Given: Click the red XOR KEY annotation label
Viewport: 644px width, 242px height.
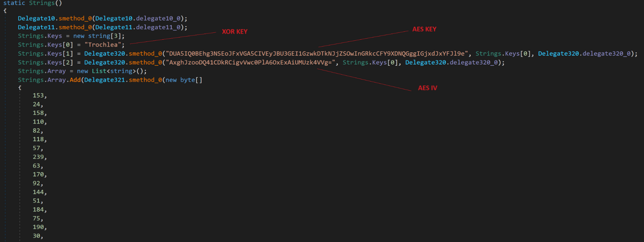Looking at the screenshot, I should (x=235, y=32).
